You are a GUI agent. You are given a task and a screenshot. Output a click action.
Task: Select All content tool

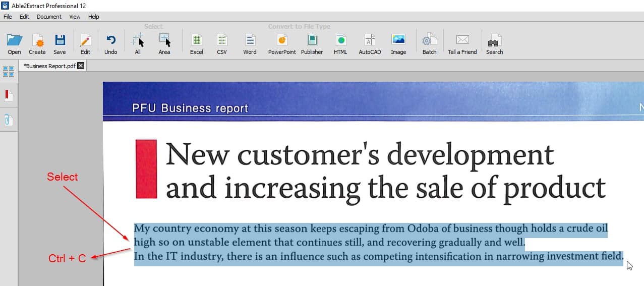pyautogui.click(x=137, y=40)
